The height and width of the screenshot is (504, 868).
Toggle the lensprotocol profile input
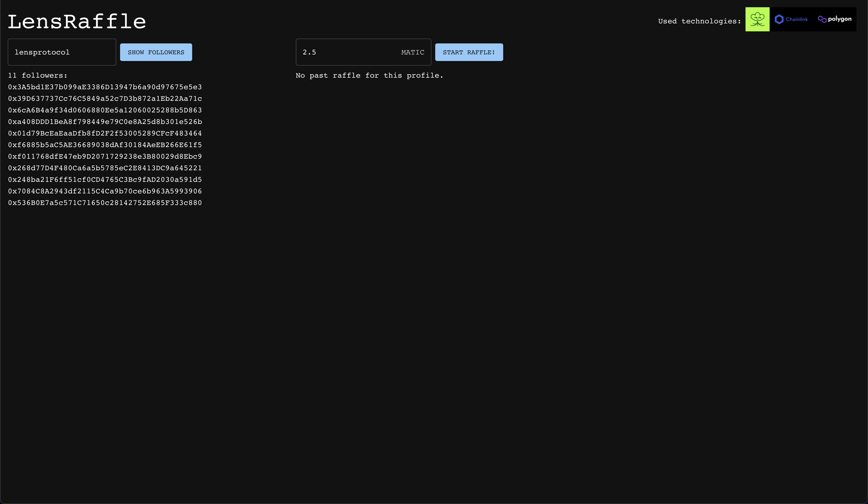62,52
